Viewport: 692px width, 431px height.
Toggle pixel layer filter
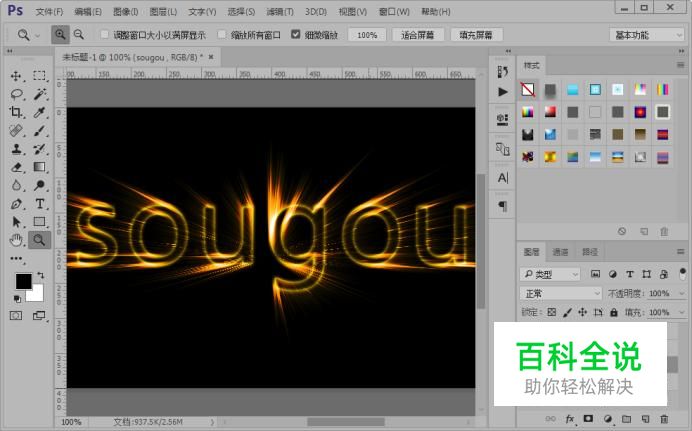595,274
